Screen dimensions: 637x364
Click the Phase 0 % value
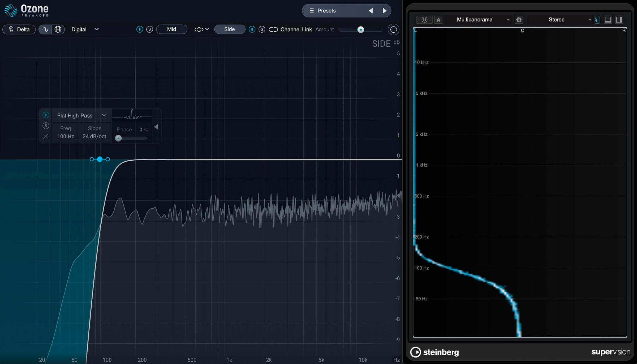(143, 129)
